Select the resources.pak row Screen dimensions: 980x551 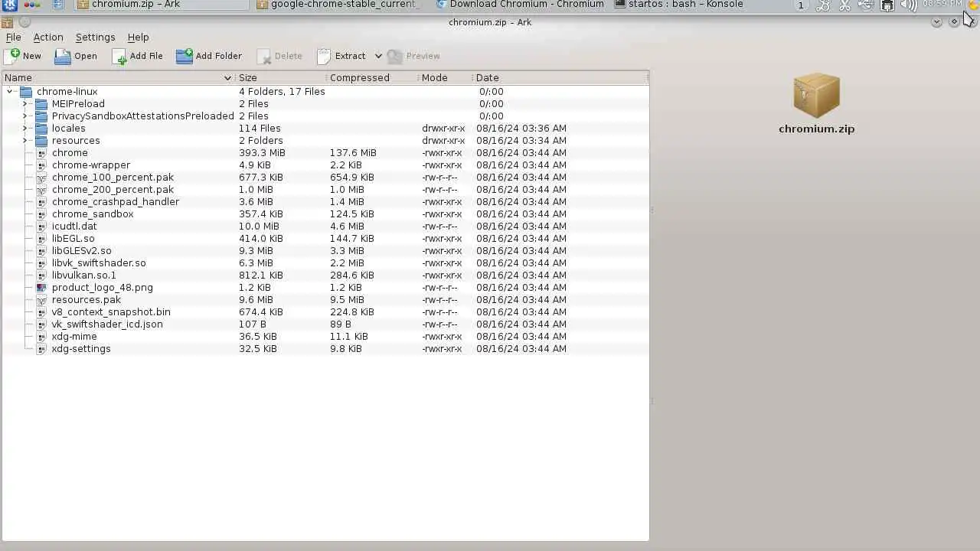(325, 300)
